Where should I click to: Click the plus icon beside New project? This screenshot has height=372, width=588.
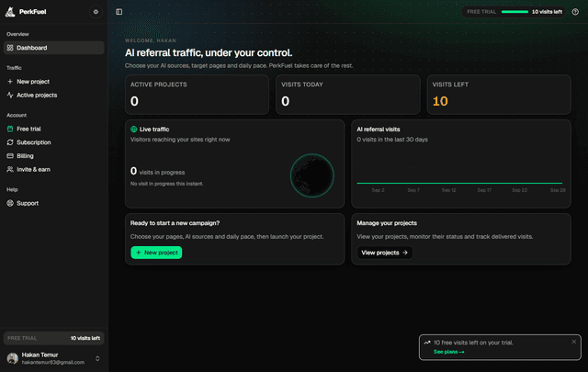point(10,82)
